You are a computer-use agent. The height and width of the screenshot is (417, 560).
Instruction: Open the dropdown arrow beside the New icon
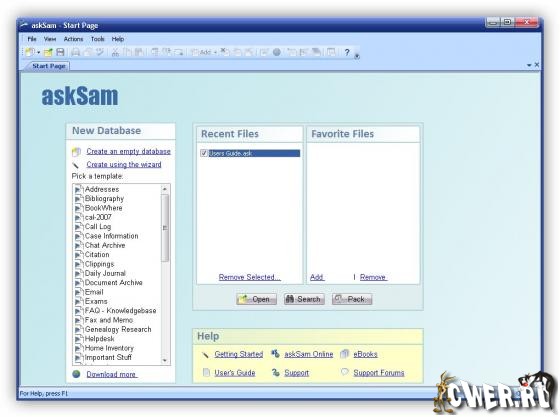[x=38, y=52]
